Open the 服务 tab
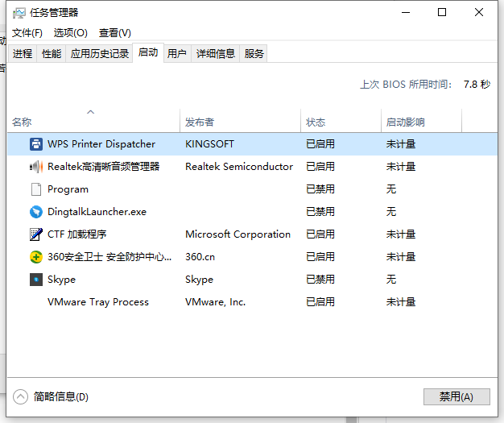504x423 pixels. click(x=254, y=54)
